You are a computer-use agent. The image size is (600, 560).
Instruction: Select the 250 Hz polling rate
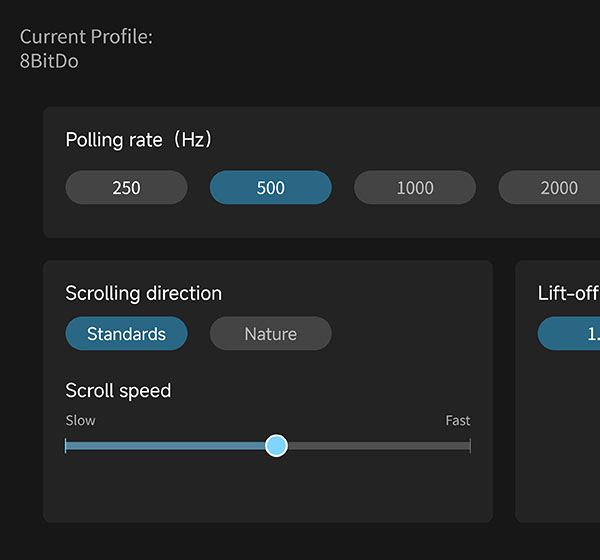click(x=126, y=188)
